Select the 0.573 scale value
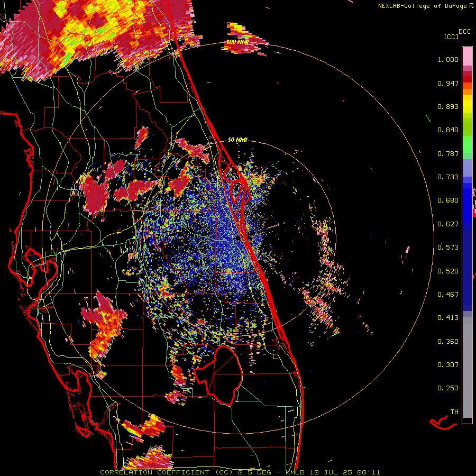The width and height of the screenshot is (476, 476). pyautogui.click(x=448, y=248)
